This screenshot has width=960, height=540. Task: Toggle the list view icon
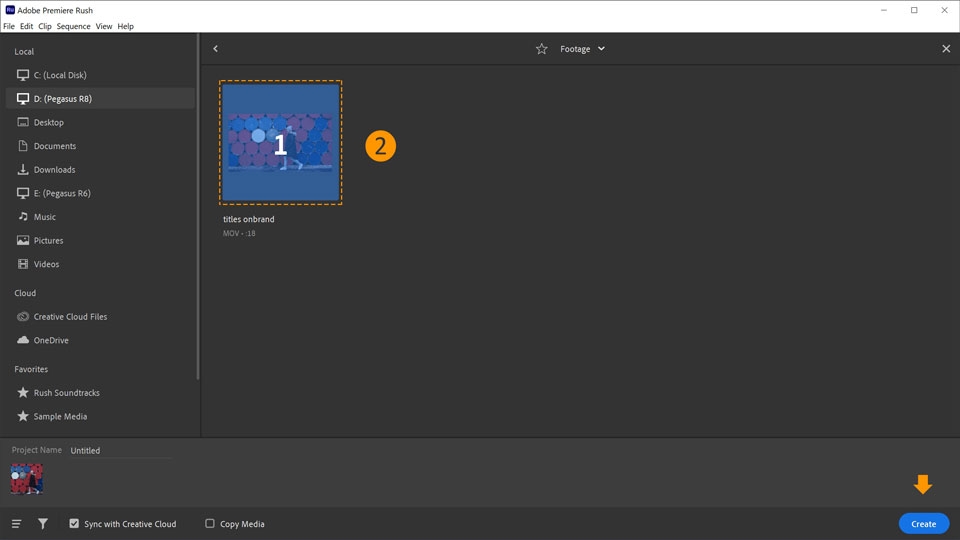pyautogui.click(x=17, y=524)
